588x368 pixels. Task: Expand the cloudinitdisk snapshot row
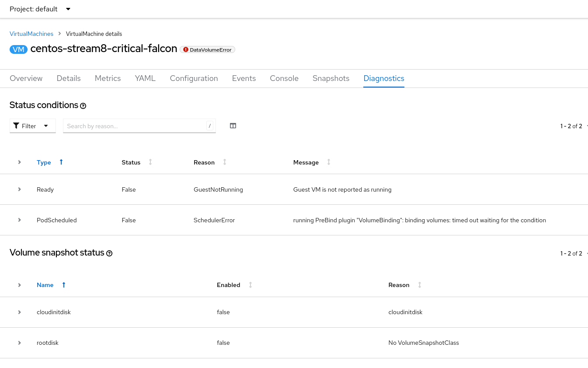pyautogui.click(x=20, y=312)
